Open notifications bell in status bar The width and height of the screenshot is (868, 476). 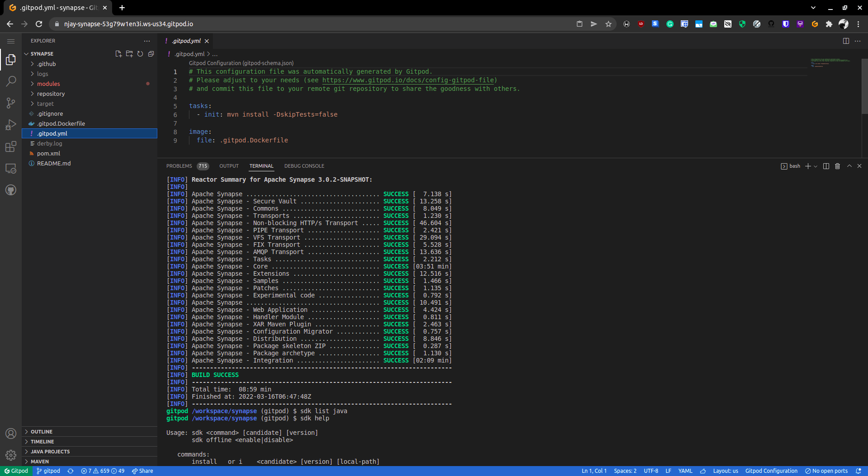pos(859,471)
